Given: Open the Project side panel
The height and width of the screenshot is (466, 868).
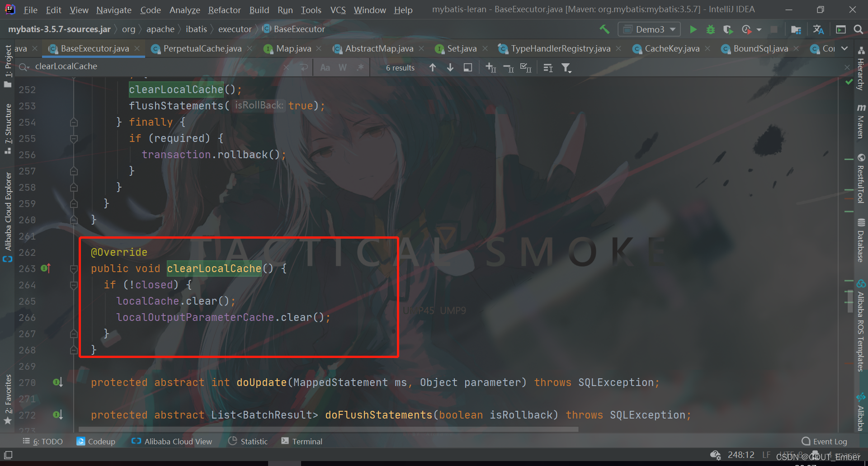Looking at the screenshot, I should pos(8,66).
